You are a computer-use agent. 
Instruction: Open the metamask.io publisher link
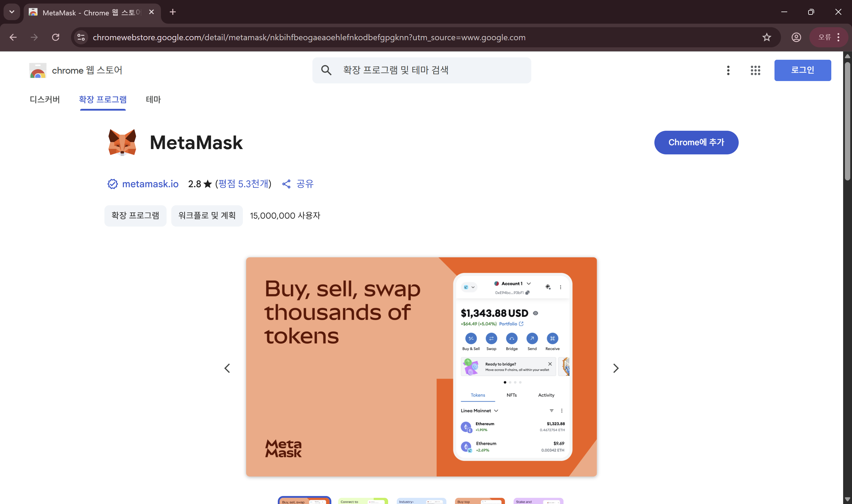pos(150,184)
